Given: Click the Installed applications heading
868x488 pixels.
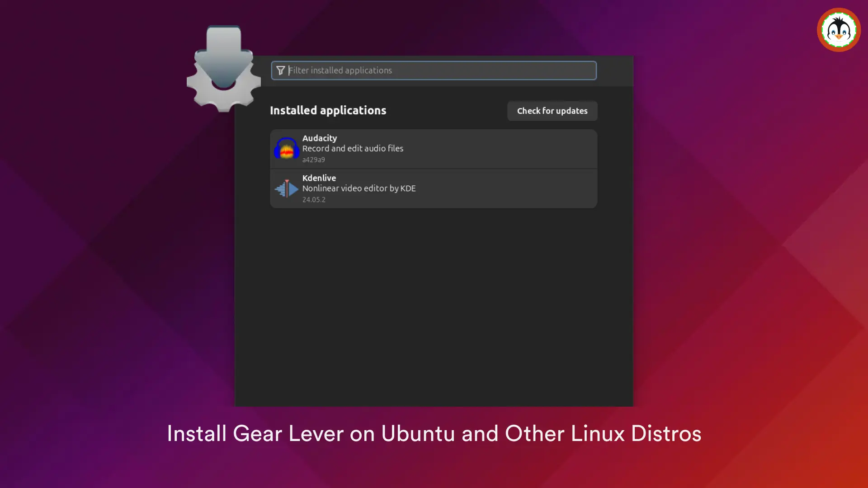Looking at the screenshot, I should 328,110.
